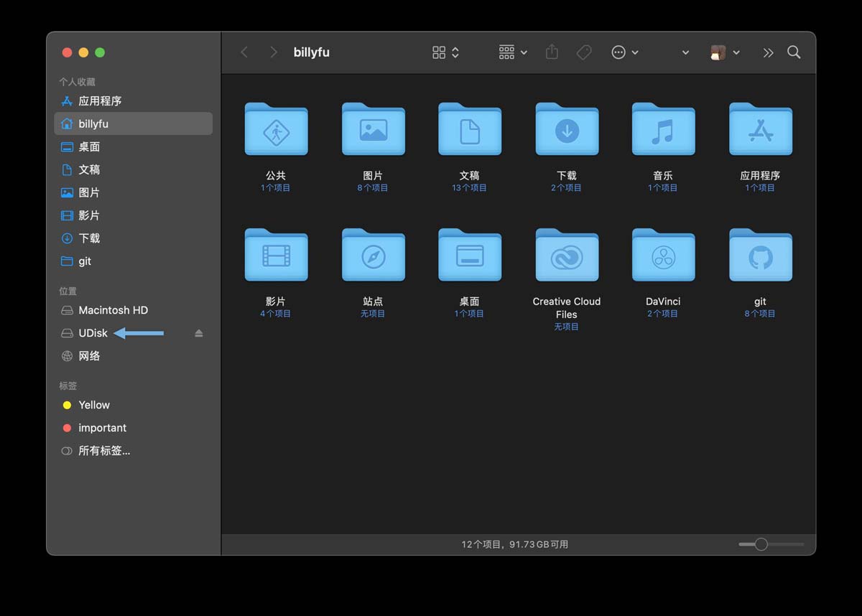Adjust the icon size slider

point(761,544)
